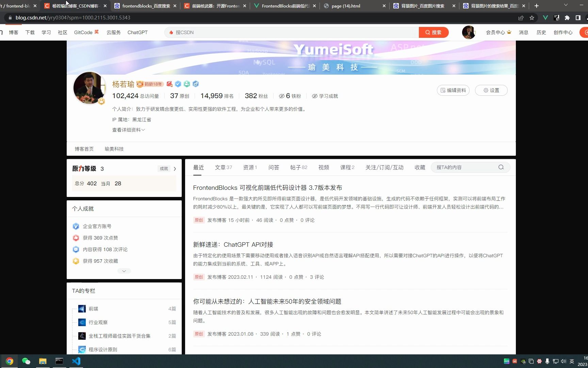Click the 成就 button in 原力等级 panel

tap(164, 168)
